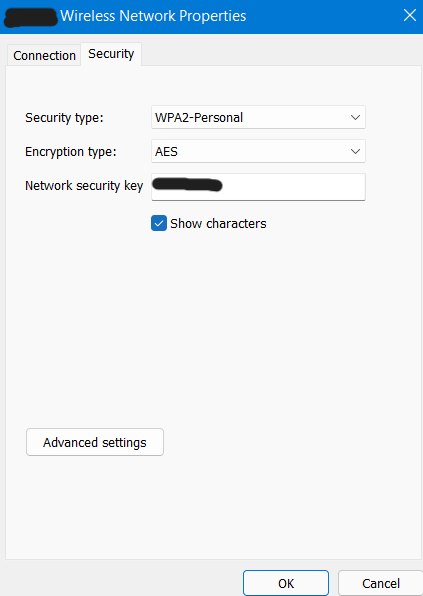This screenshot has width=423, height=596.
Task: Click the Network security key label
Action: point(84,185)
